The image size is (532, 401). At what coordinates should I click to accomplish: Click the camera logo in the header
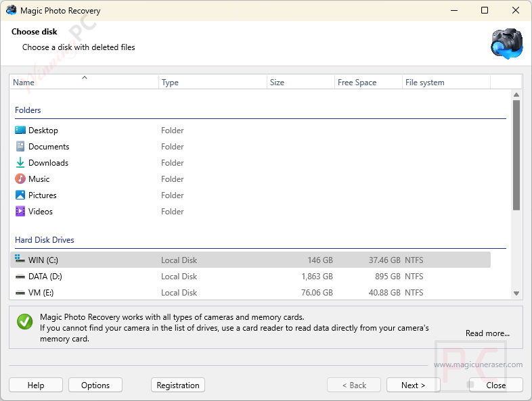click(507, 43)
